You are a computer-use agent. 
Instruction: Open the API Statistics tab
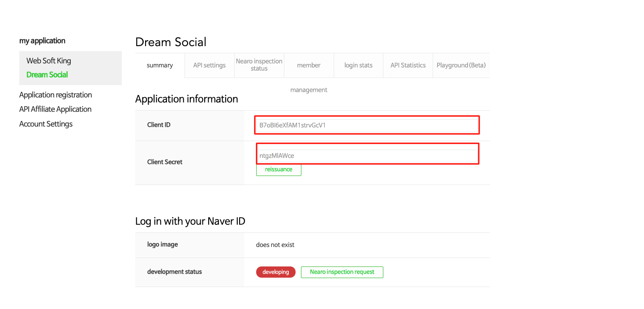pyautogui.click(x=408, y=65)
